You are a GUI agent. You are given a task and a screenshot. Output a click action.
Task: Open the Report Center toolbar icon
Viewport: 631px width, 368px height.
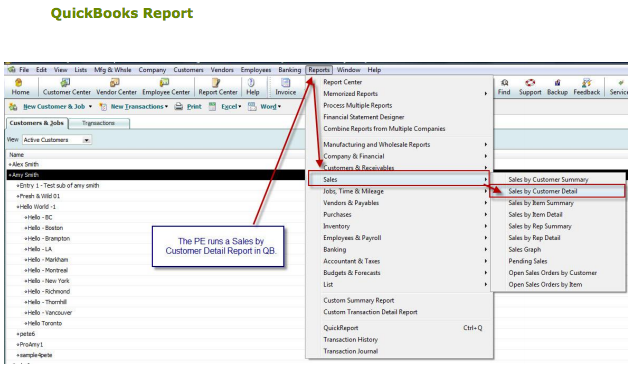pos(216,83)
